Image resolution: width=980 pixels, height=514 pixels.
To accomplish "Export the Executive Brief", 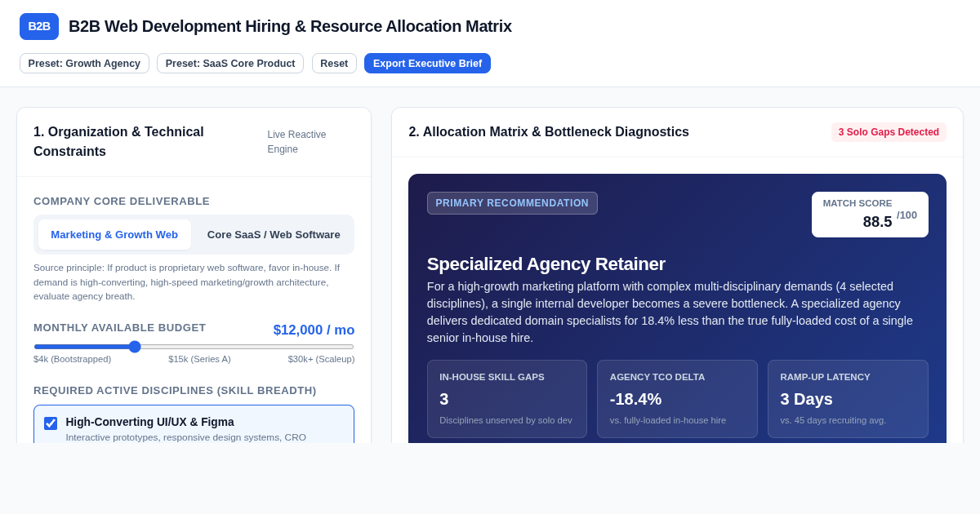I will tap(427, 64).
